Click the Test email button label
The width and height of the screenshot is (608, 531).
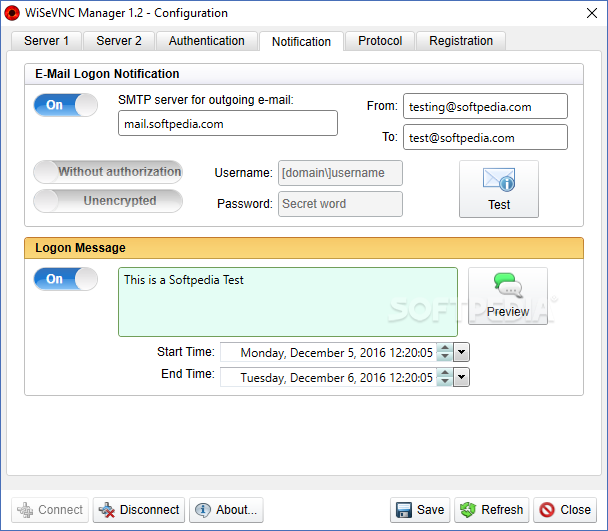click(499, 204)
